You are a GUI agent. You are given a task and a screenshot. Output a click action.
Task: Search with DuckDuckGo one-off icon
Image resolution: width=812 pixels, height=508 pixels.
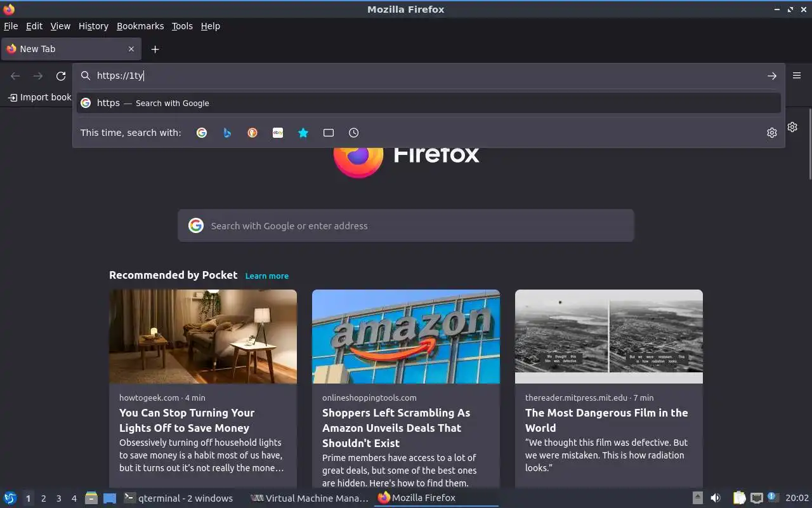[252, 133]
